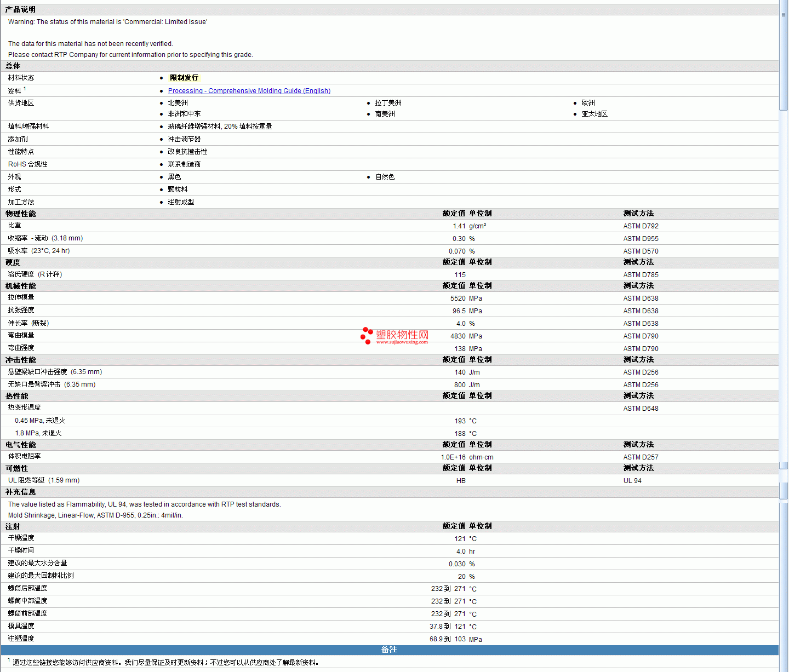Click the 产品说明 header at the top

pyautogui.click(x=21, y=9)
